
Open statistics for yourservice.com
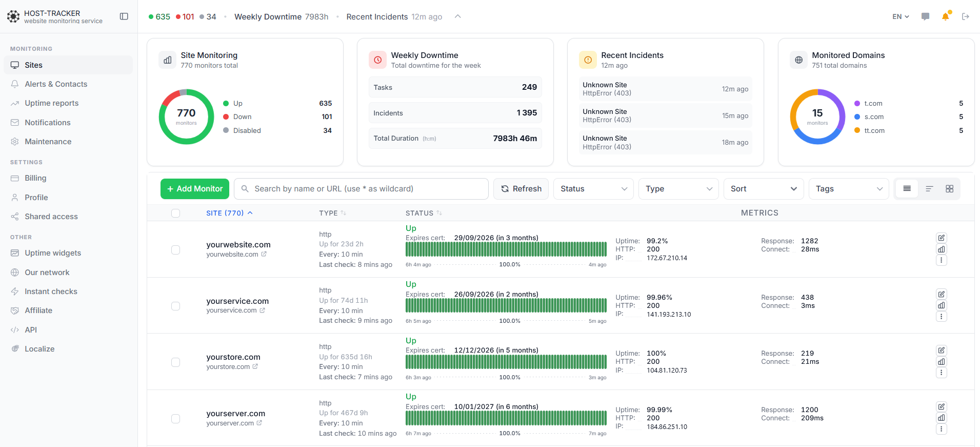(942, 305)
